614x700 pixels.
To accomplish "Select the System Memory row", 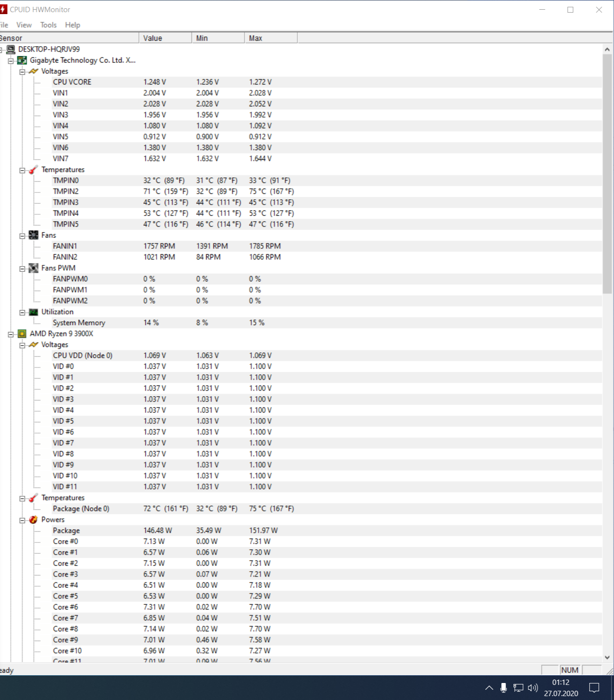I will [327, 323].
